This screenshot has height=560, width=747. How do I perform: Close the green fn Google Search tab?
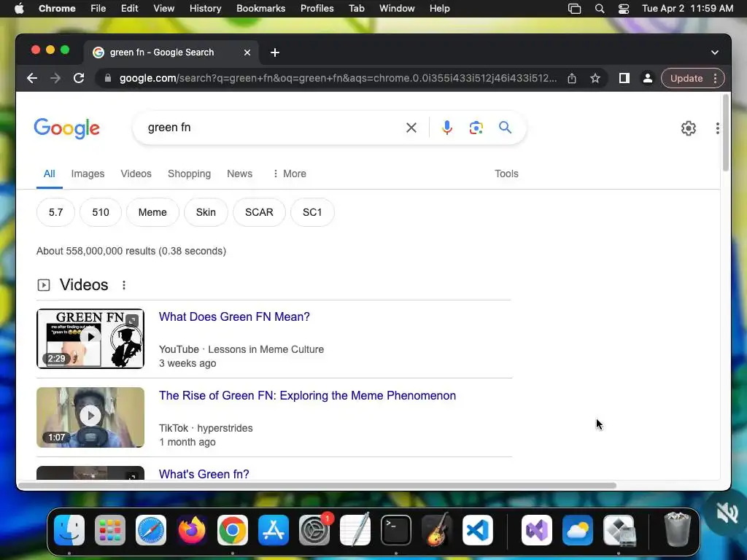coord(247,52)
